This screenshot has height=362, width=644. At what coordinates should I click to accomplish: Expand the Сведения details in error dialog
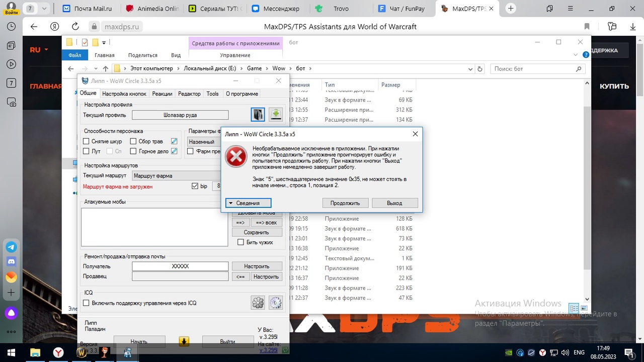[x=249, y=203]
